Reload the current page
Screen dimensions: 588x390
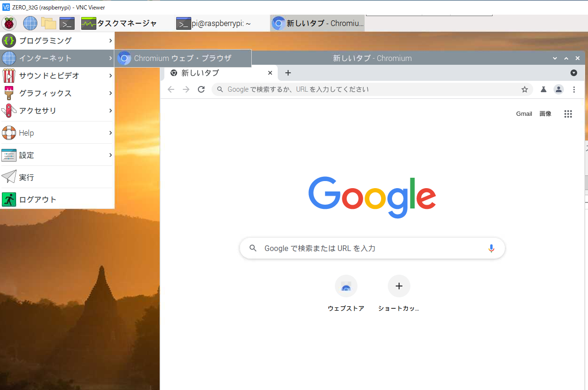(x=201, y=89)
